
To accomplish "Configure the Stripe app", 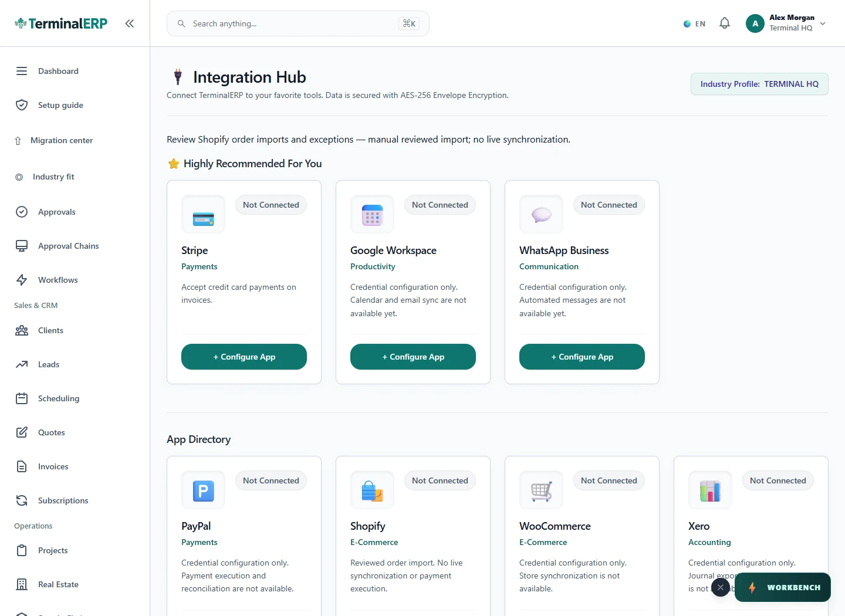I will (x=244, y=357).
